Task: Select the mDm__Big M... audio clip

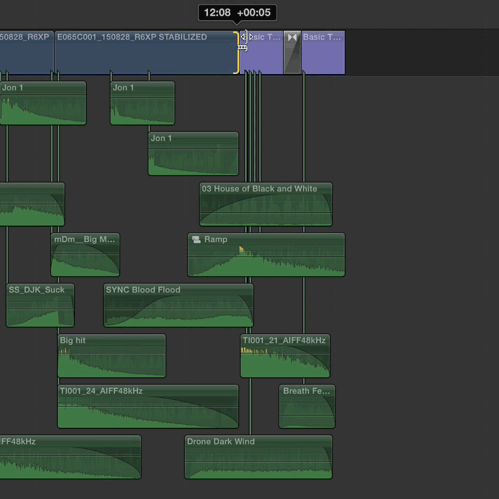Action: (85, 255)
